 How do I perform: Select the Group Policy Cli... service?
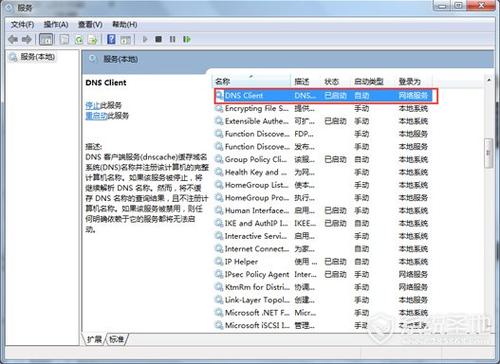[323, 159]
